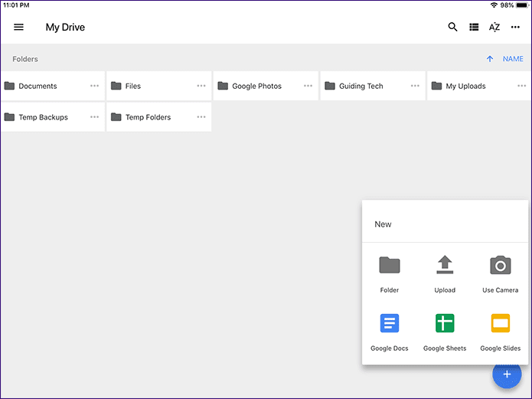
Task: Open the AZ sort options
Action: click(494, 27)
